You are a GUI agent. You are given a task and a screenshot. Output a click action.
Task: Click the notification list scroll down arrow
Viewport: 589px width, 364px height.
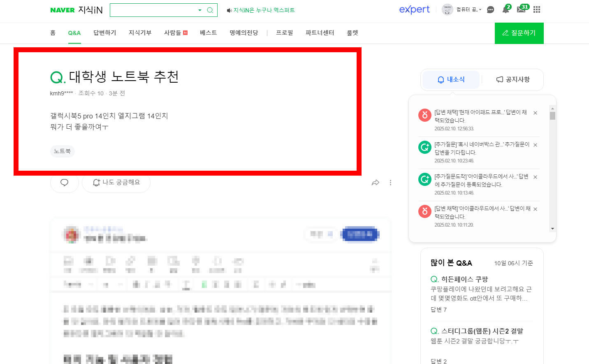tap(552, 229)
